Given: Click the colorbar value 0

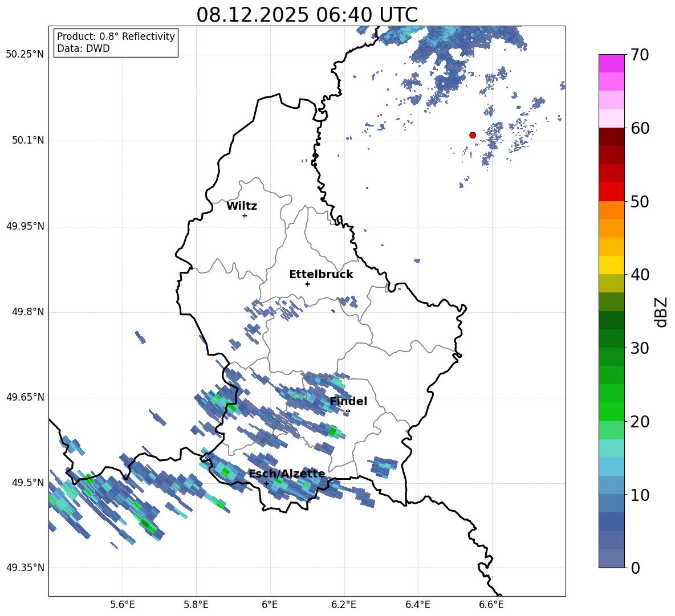Looking at the screenshot, I should (x=635, y=568).
